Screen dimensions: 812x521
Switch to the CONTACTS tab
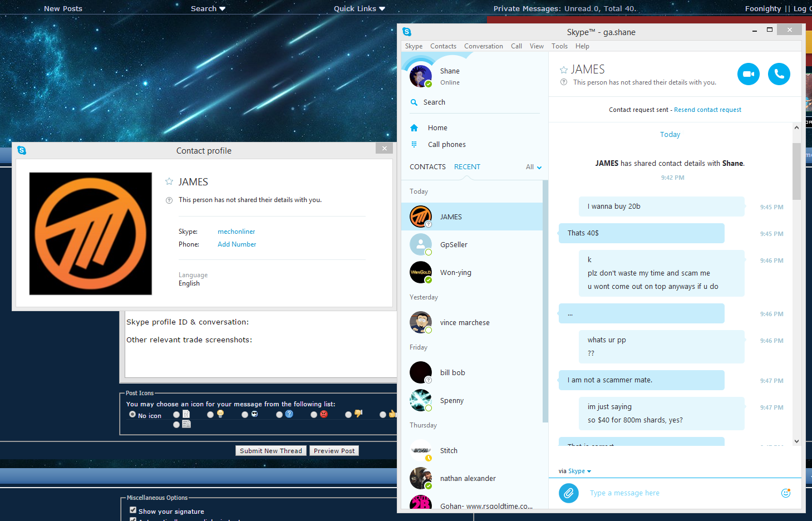[427, 167]
